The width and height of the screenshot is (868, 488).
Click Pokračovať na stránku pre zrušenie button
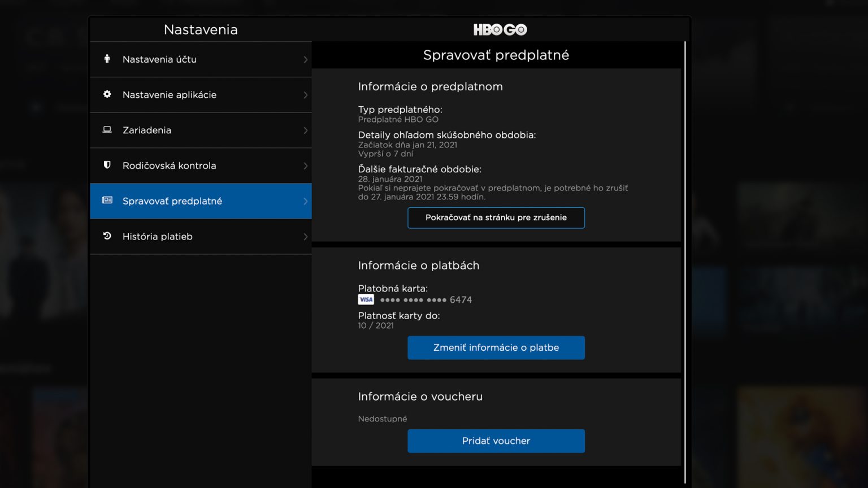pos(496,217)
